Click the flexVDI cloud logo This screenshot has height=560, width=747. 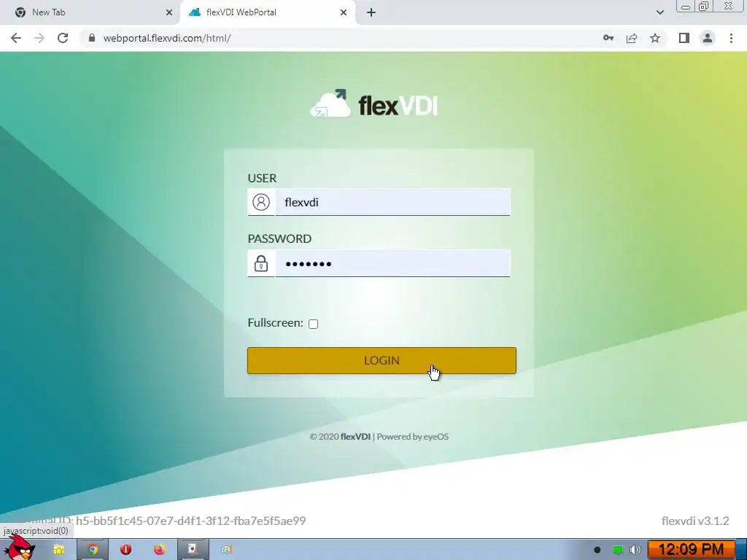click(x=374, y=103)
